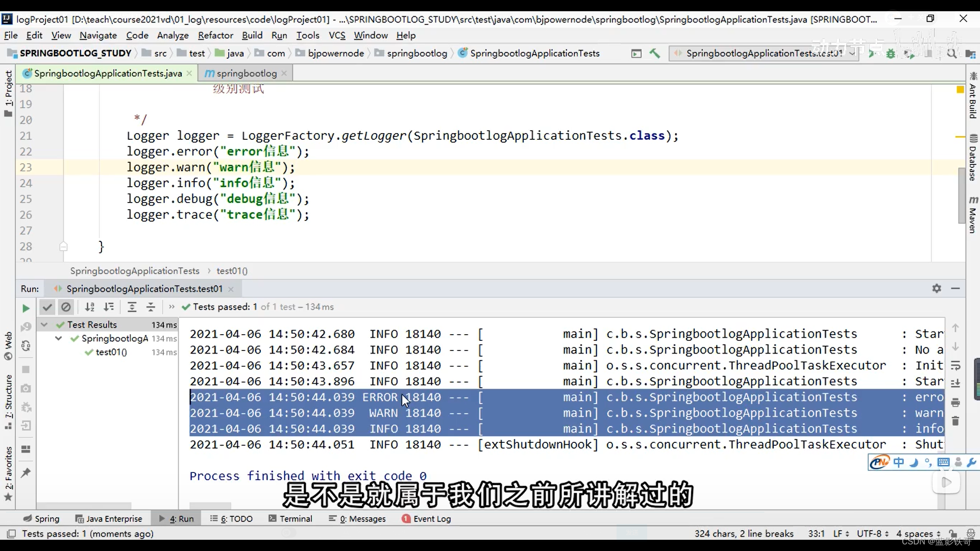
Task: Click the Import Tests icon
Action: pyautogui.click(x=26, y=426)
